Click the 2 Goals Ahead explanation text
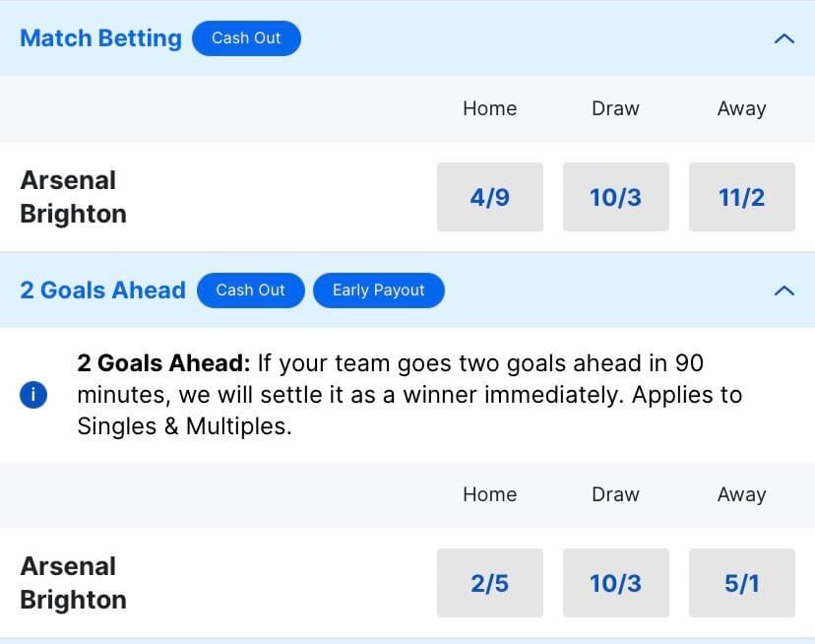The image size is (815, 644). coord(409,395)
